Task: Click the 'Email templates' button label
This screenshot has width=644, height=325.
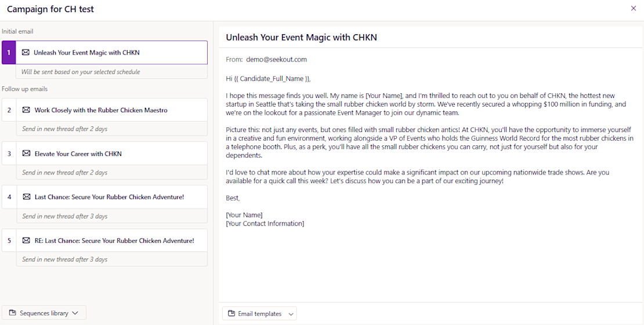Action: (x=259, y=314)
